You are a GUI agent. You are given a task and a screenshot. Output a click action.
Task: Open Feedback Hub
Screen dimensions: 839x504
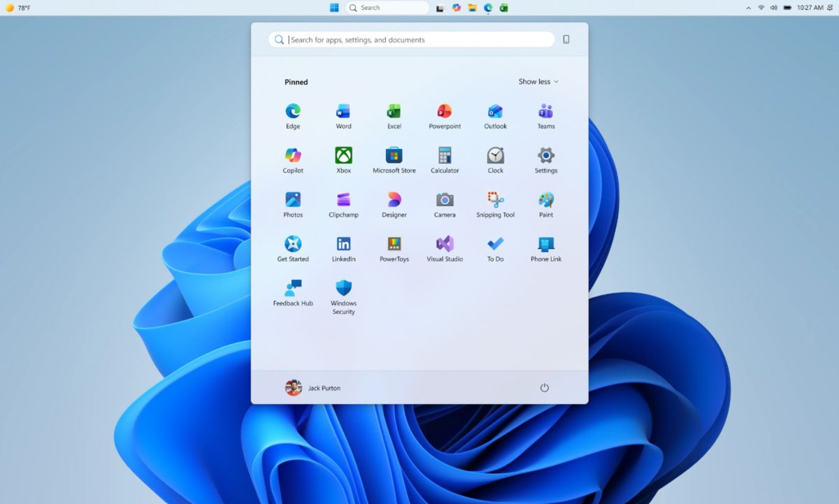(293, 293)
